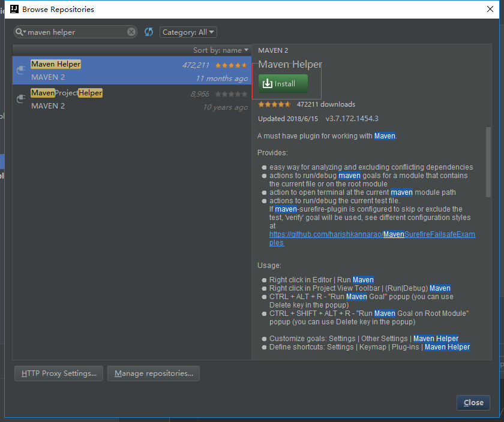Open HTTP Proxy Settings
Screen dimensions: 504x422
[x=59, y=373]
